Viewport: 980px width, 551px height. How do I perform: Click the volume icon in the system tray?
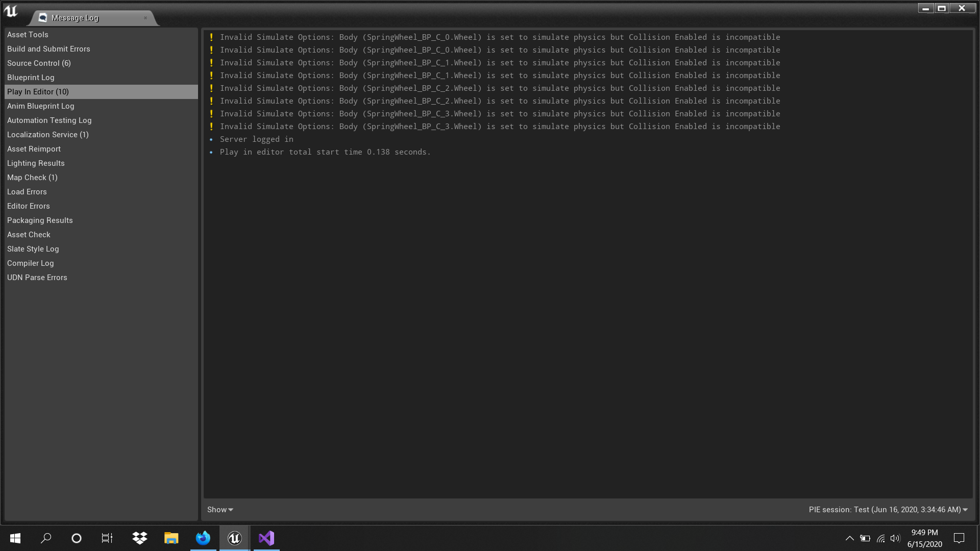point(896,538)
